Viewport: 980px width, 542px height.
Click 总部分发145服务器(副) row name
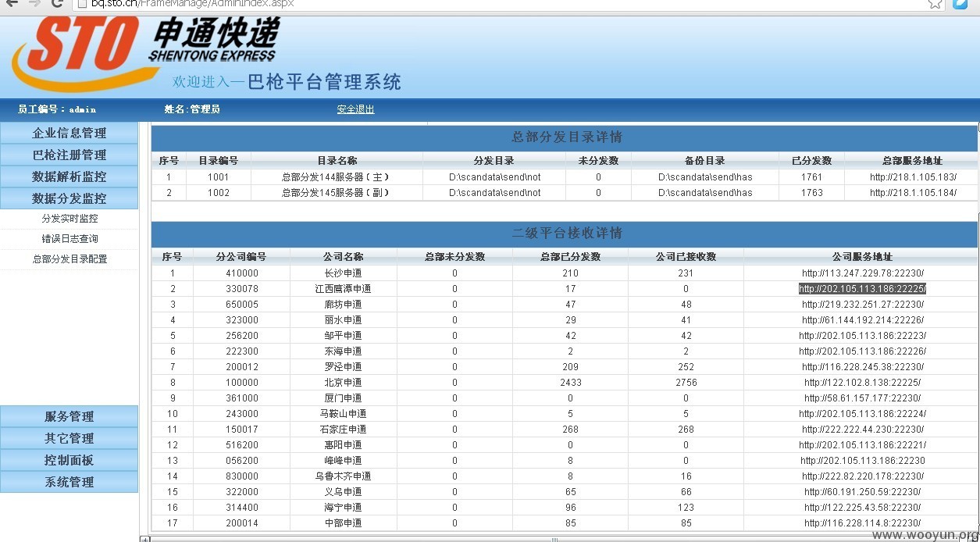[336, 193]
